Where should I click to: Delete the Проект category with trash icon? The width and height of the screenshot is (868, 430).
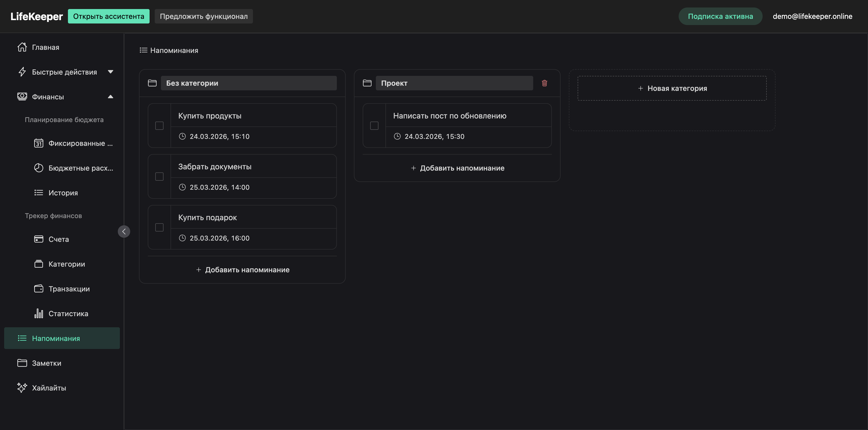tap(544, 83)
